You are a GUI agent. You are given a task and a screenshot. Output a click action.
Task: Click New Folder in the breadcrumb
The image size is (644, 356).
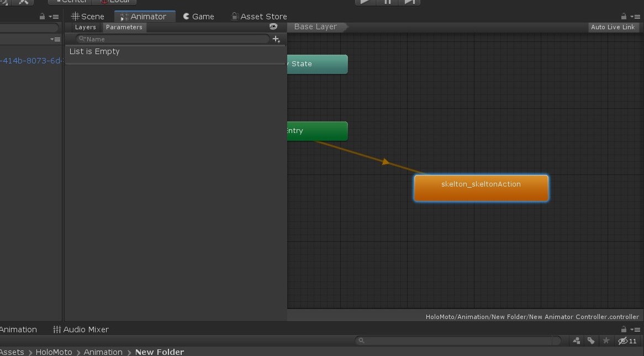(160, 352)
